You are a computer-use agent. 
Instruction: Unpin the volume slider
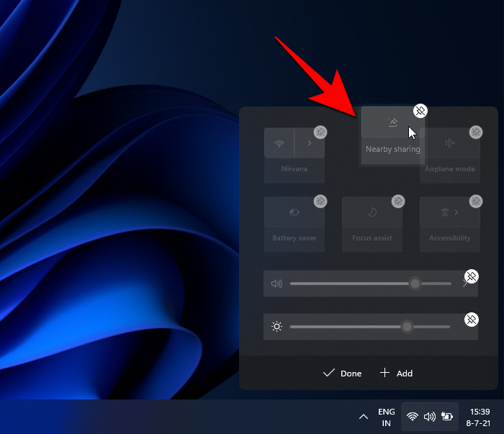click(x=471, y=276)
